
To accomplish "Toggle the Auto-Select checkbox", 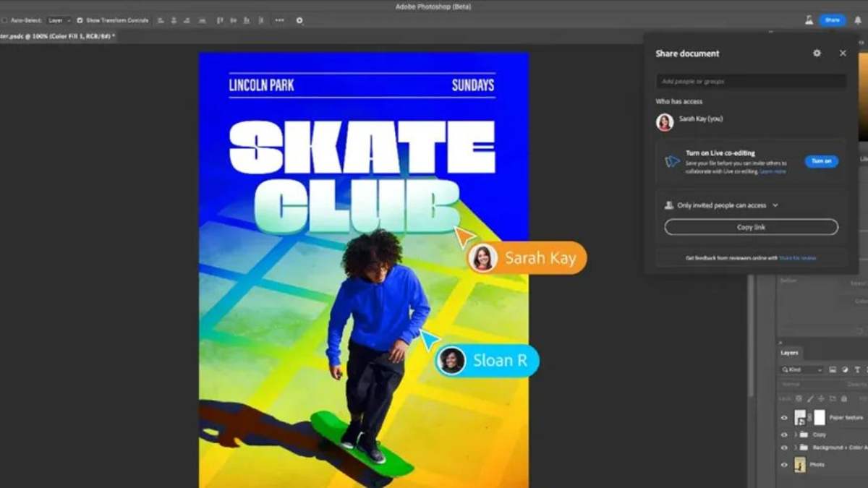I will point(4,20).
